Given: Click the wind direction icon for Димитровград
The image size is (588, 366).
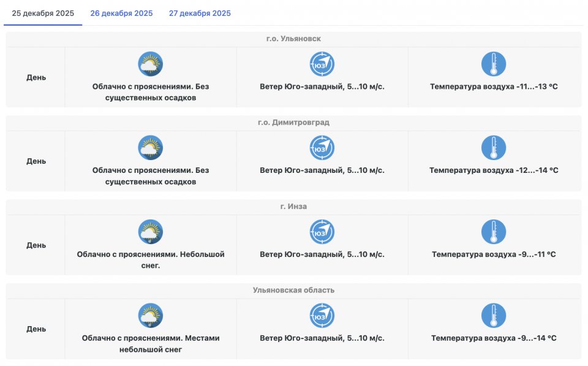Looking at the screenshot, I should (322, 148).
